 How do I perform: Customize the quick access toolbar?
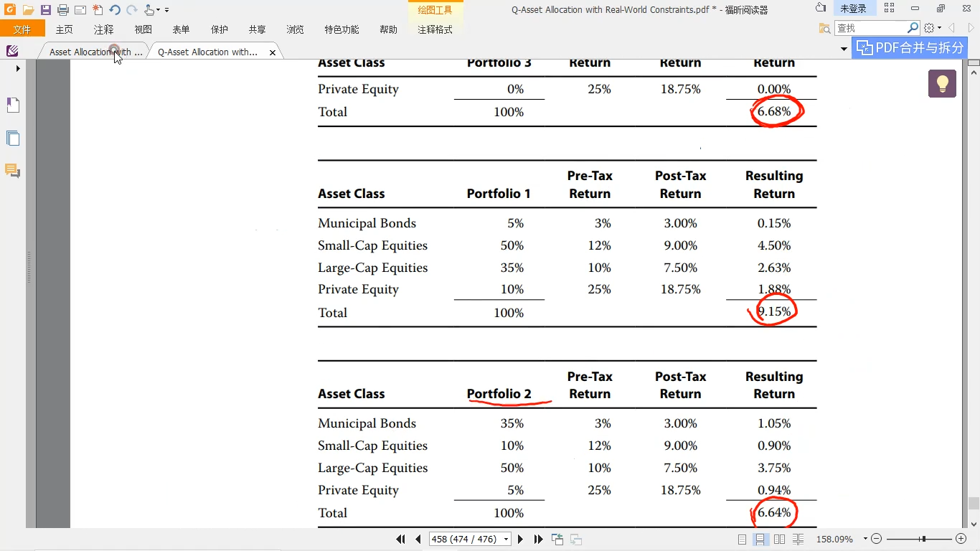167,10
